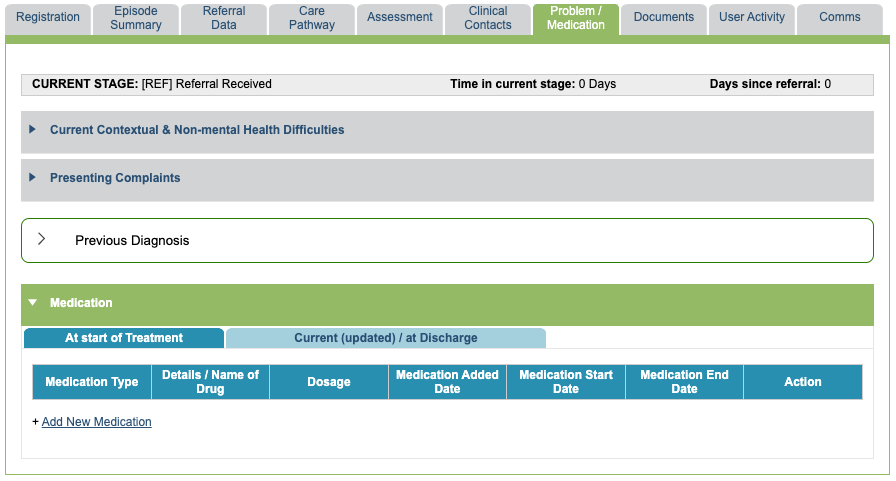This screenshot has height=481, width=896.
Task: Open the Registration tab
Action: (48, 18)
